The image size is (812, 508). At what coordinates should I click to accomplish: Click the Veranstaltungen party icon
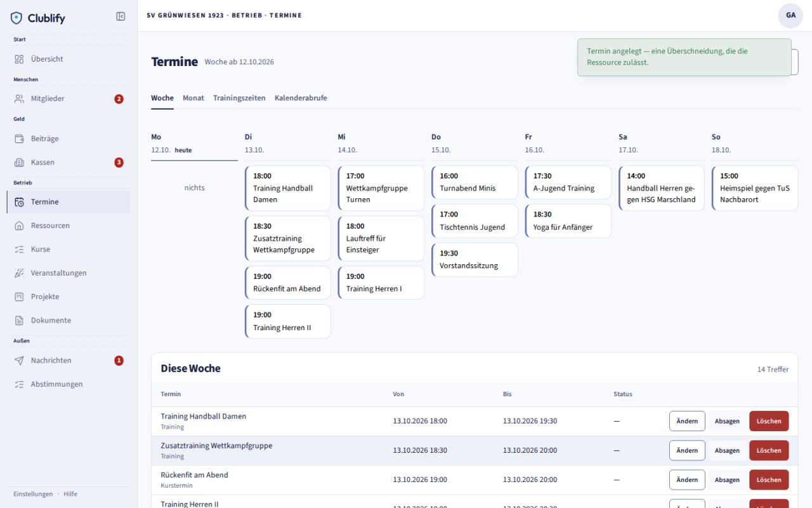pos(19,273)
